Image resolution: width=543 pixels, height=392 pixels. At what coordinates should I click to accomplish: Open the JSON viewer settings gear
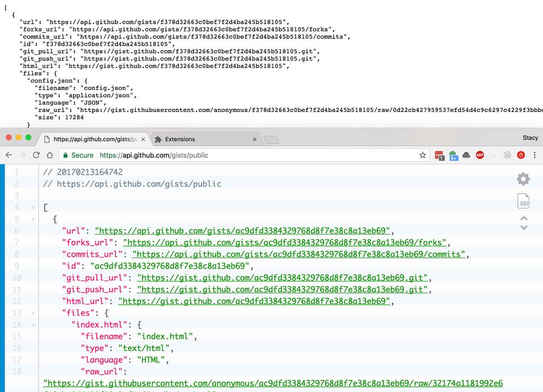pos(523,179)
